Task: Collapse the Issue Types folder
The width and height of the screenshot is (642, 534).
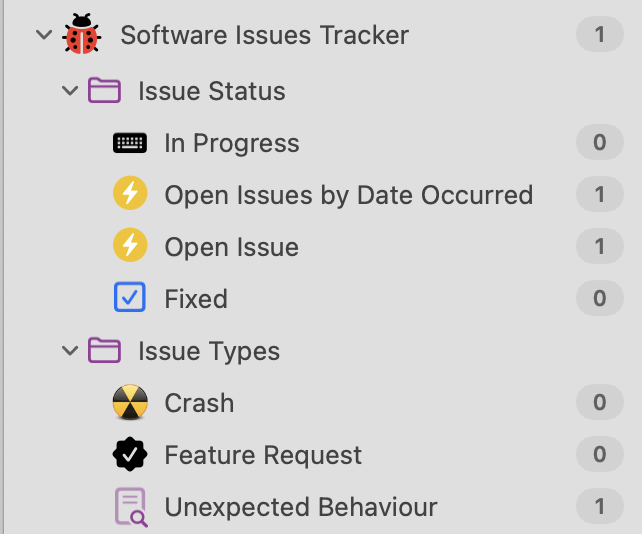Action: click(69, 351)
